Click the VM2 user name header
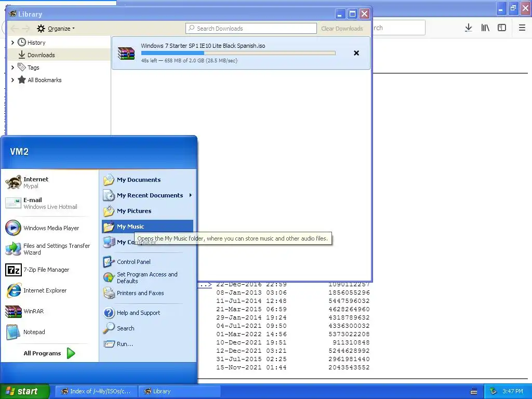 (x=19, y=152)
